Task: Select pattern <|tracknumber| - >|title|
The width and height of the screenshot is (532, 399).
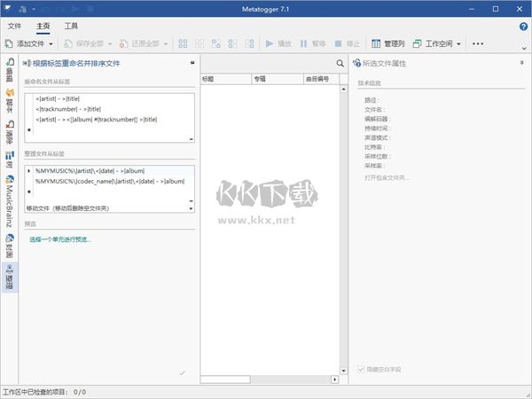Action: point(68,109)
